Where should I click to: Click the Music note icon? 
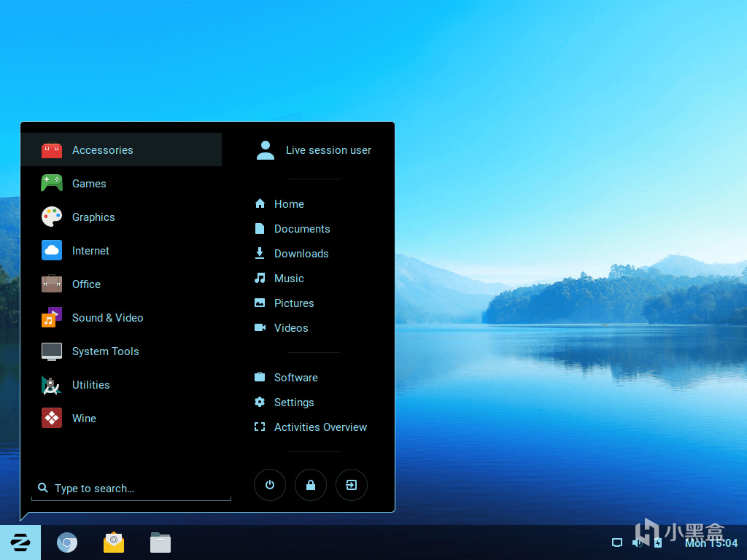260,278
